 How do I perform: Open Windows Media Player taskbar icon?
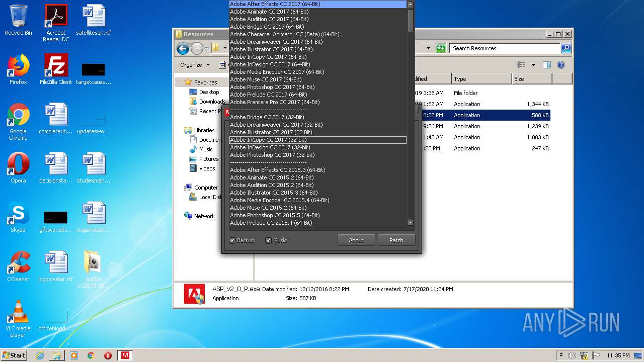[x=74, y=355]
